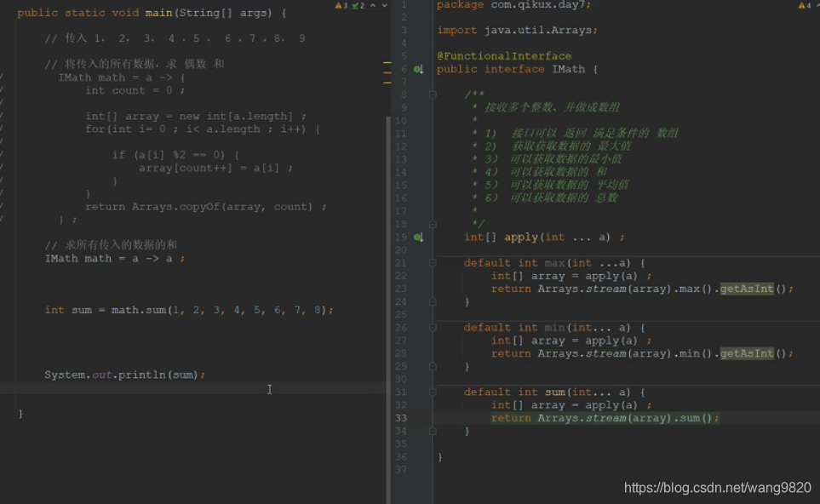Viewport: 820px width, 504px height.
Task: Click highlighted 'getAsInt' on line 23
Action: coord(747,289)
